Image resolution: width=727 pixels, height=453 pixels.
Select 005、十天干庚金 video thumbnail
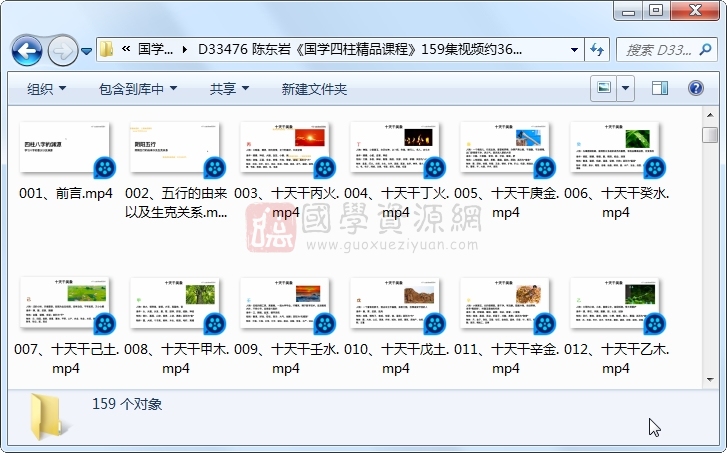pos(505,149)
